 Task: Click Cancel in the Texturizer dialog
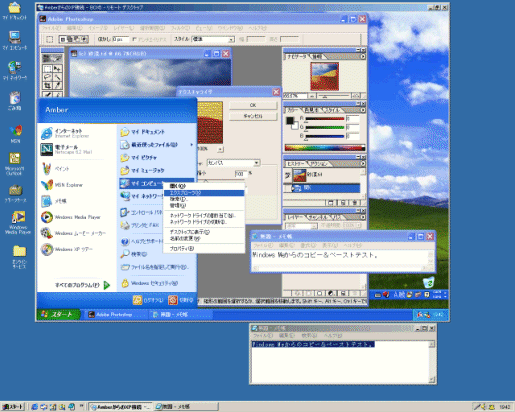(x=253, y=116)
